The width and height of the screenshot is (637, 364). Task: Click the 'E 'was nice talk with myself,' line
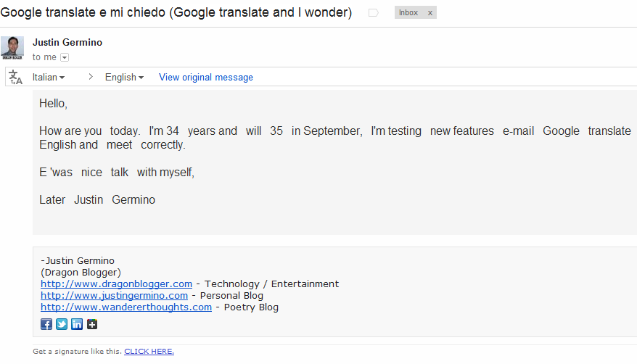(x=117, y=173)
